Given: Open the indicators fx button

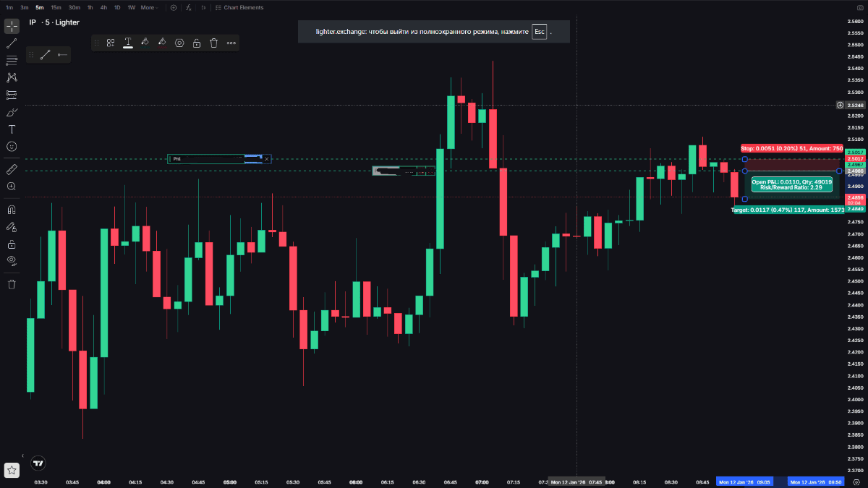Looking at the screenshot, I should tap(189, 8).
